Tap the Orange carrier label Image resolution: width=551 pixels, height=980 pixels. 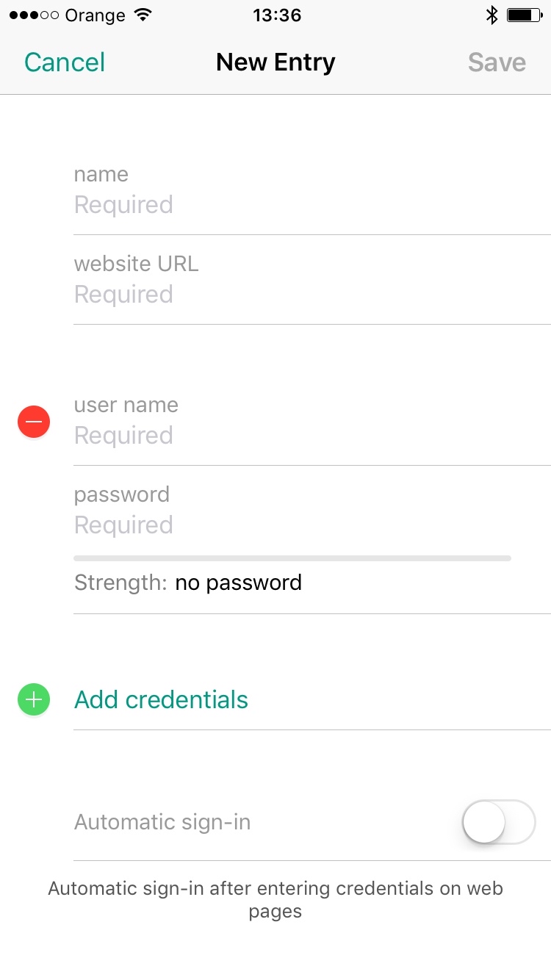(95, 15)
